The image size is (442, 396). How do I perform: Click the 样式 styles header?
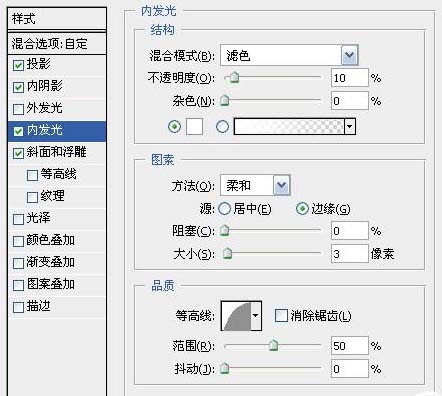(57, 18)
